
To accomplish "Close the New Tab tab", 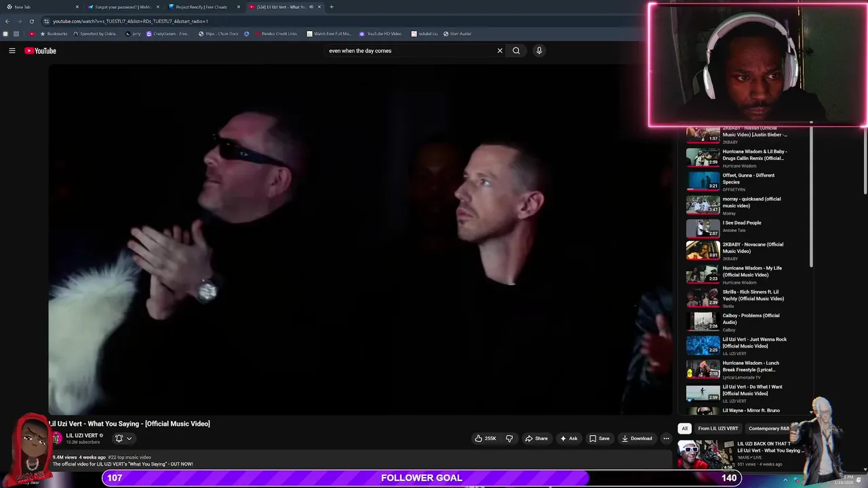I will click(x=77, y=7).
